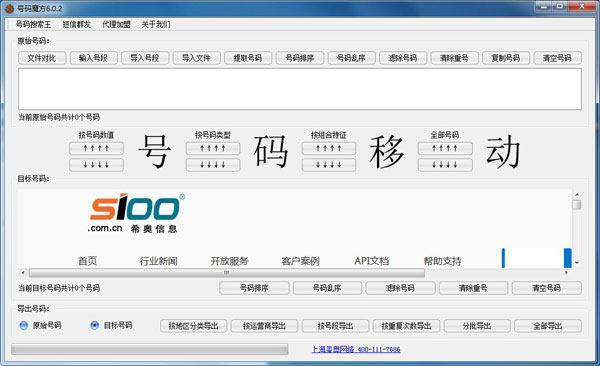The image size is (600, 366).
Task: Click the horizontal scrollbar left arrow
Action: point(23,273)
